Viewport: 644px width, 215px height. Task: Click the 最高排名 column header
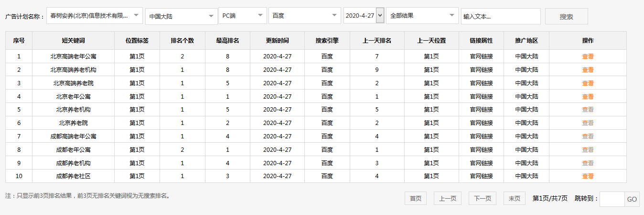(228, 41)
